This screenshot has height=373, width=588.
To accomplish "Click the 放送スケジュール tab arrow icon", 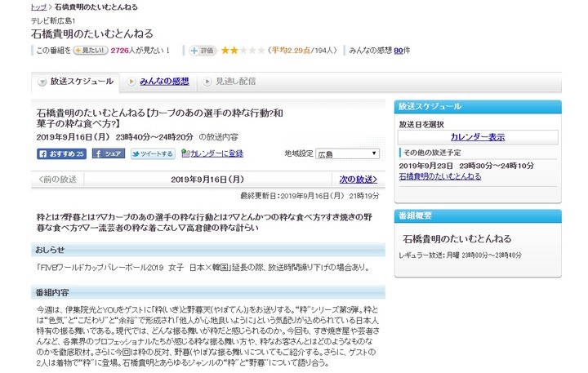I will point(42,82).
